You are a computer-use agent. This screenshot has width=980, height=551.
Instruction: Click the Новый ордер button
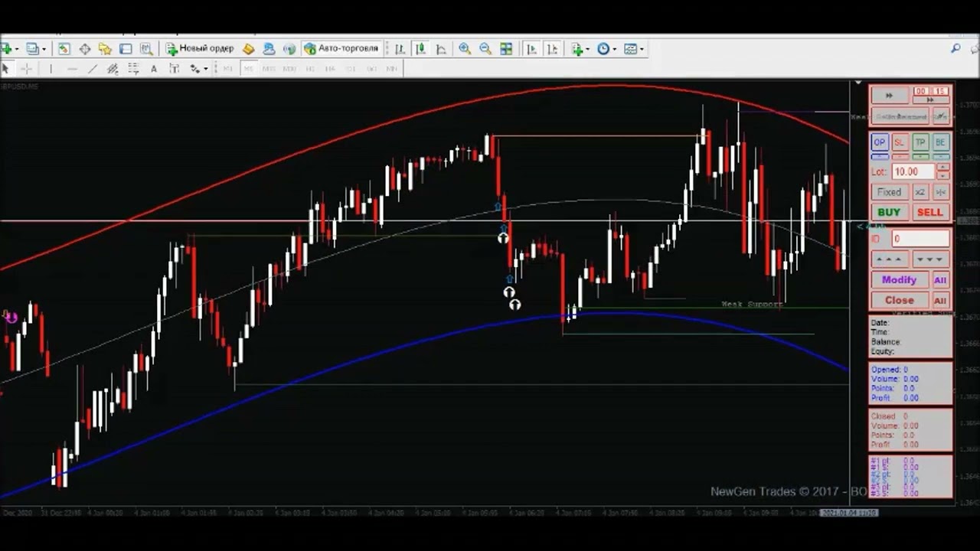[x=200, y=49]
